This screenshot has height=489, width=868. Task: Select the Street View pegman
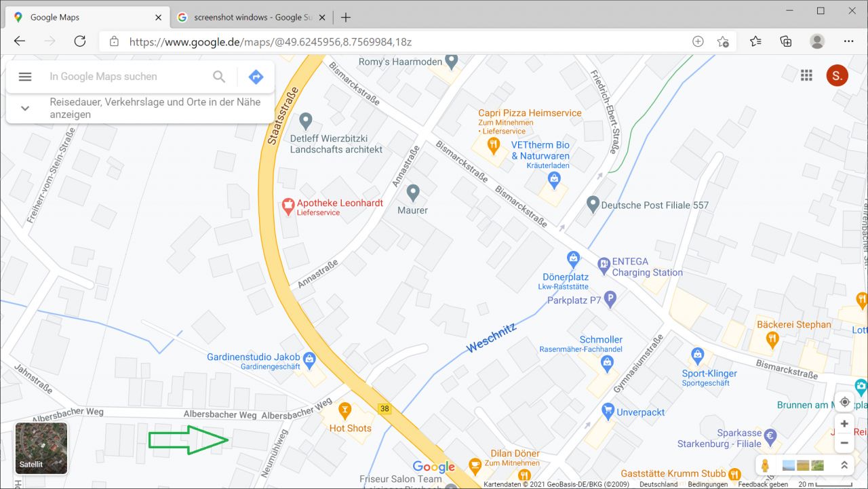[766, 465]
